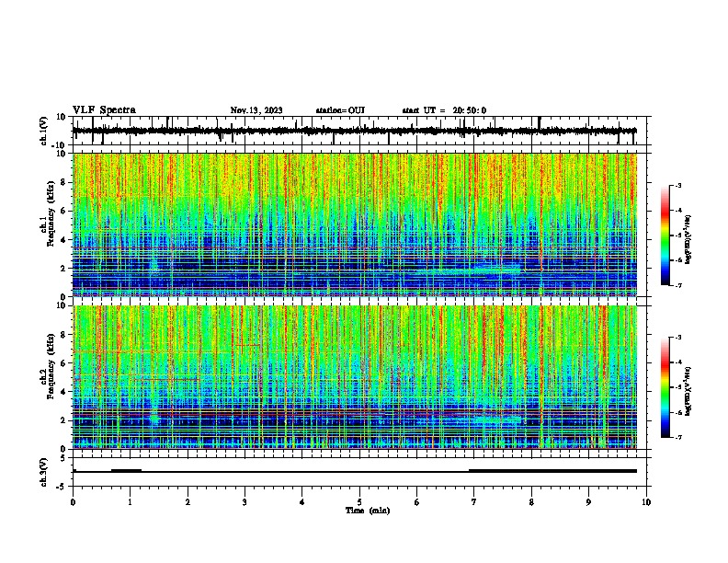This screenshot has width=728, height=563.
Task: Click the "-3" label on ch.1 color scale
Action: click(677, 186)
